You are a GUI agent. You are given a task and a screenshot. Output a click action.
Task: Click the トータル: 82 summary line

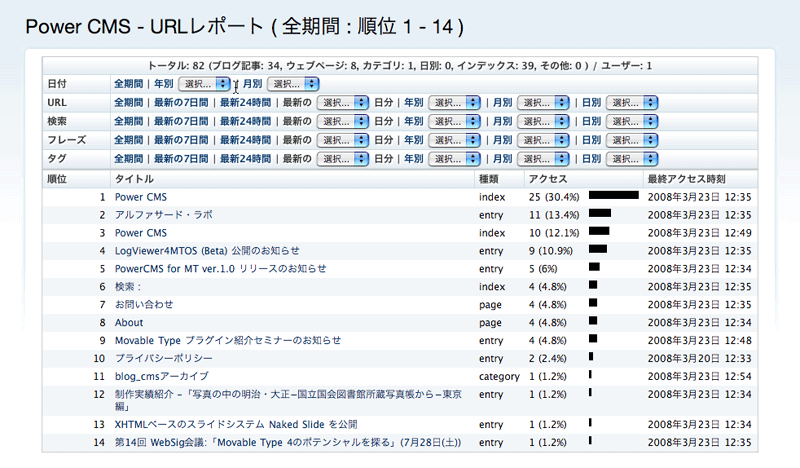coord(399,66)
